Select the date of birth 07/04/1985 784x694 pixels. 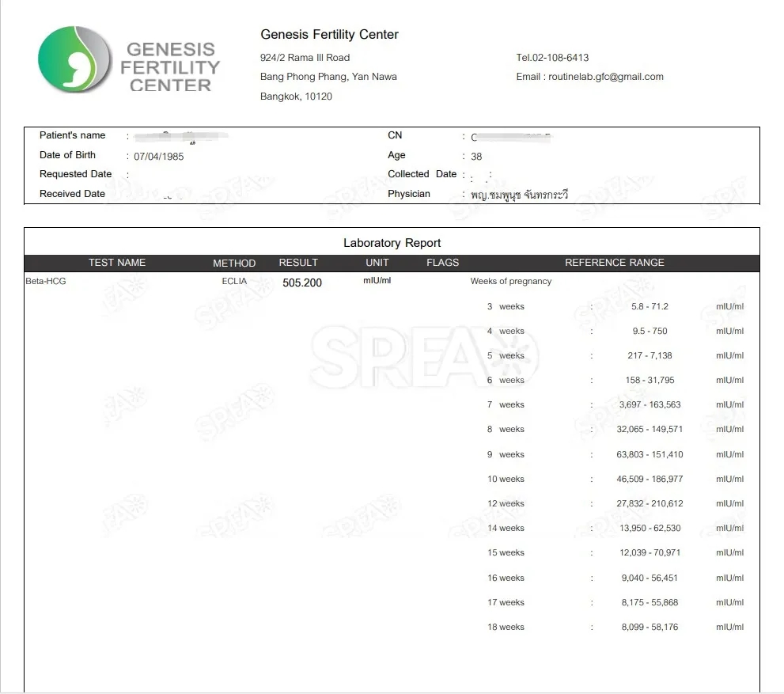point(158,157)
